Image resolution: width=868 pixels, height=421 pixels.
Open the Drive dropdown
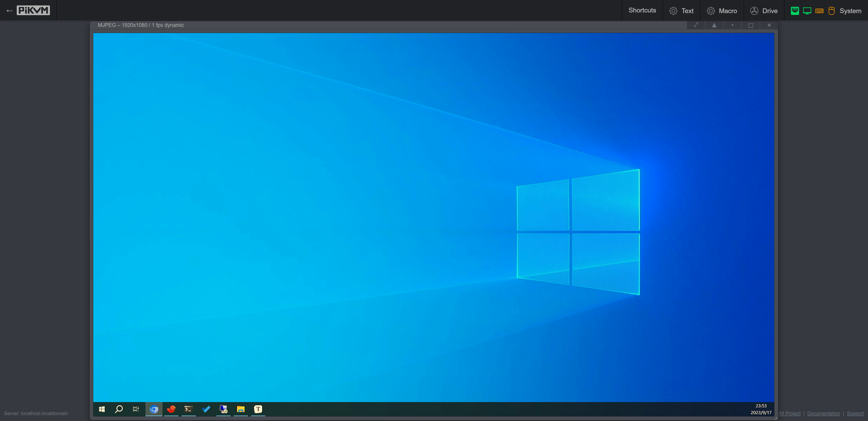click(764, 10)
